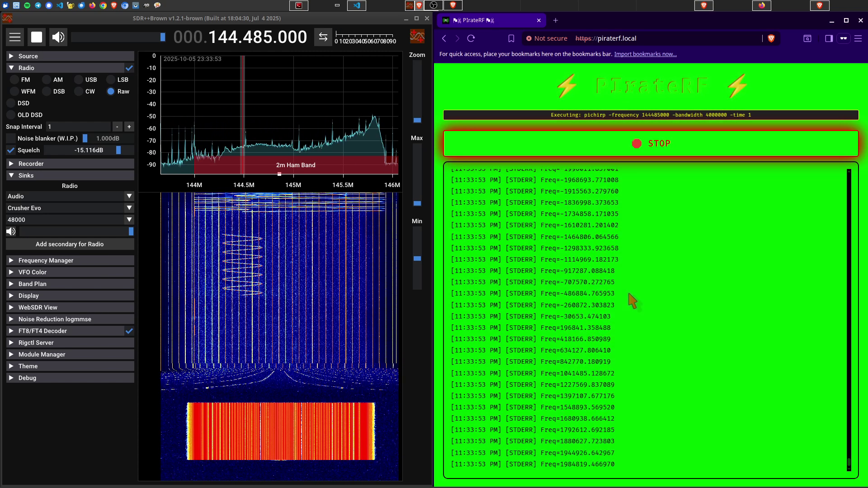Disable the Squelch checkbox
This screenshot has height=488, width=868.
(x=11, y=150)
